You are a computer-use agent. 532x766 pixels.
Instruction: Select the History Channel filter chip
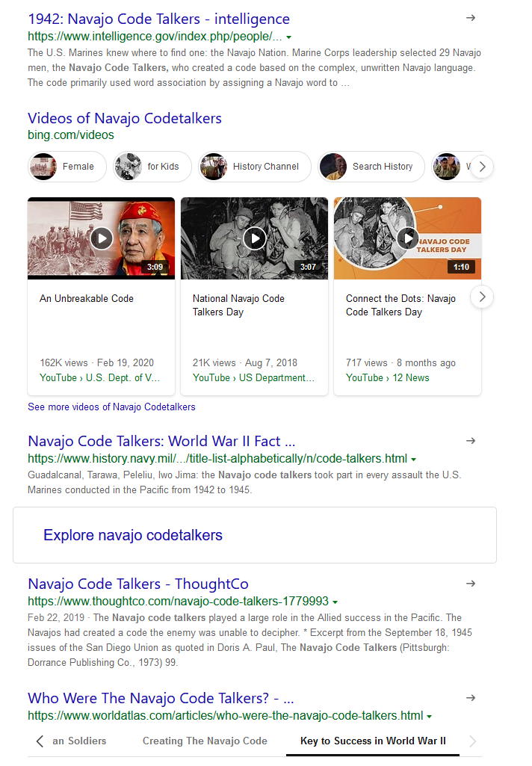pyautogui.click(x=255, y=167)
